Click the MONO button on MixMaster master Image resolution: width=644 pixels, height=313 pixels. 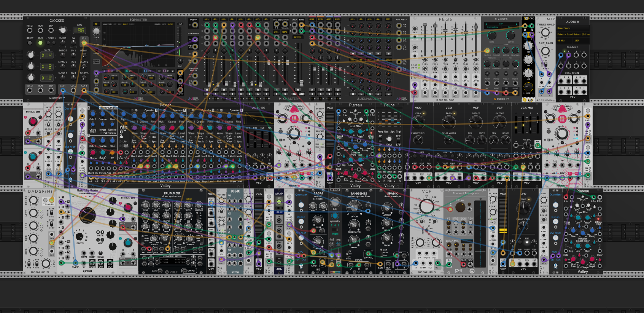point(301,94)
